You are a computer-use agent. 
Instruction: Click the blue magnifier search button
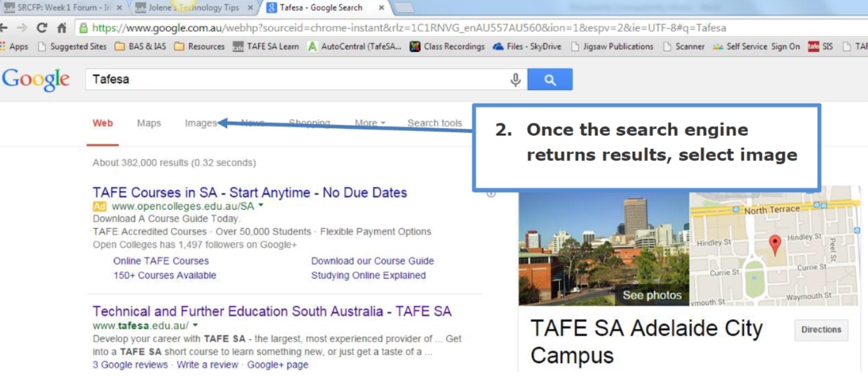click(550, 80)
